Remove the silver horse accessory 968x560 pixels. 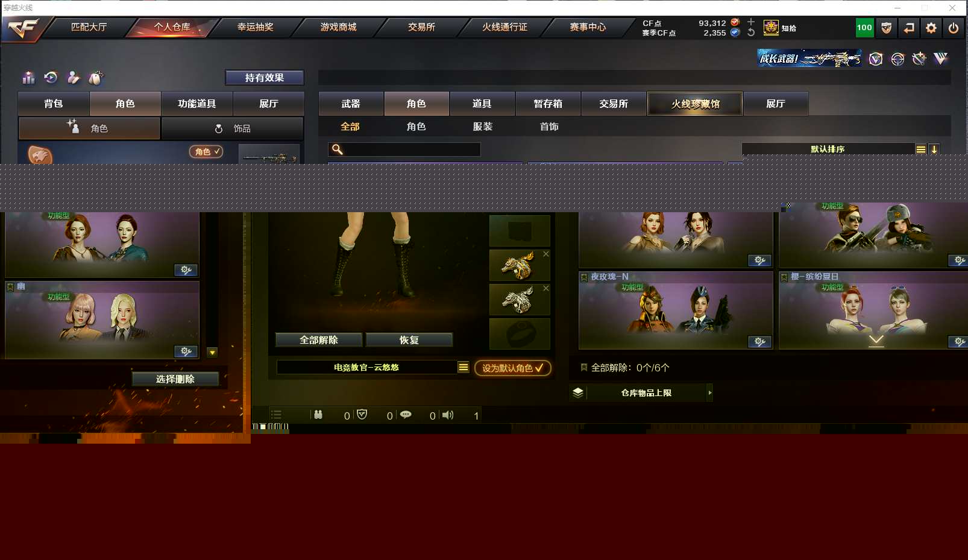545,288
